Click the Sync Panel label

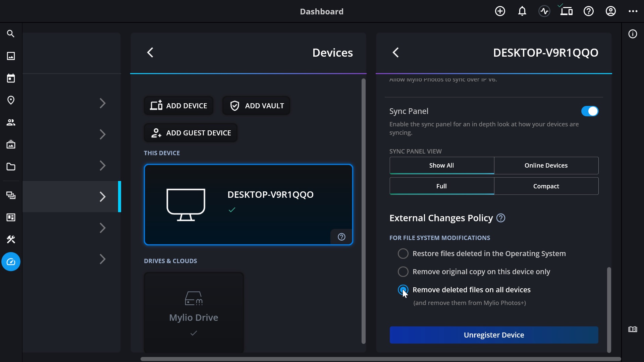coord(409,111)
